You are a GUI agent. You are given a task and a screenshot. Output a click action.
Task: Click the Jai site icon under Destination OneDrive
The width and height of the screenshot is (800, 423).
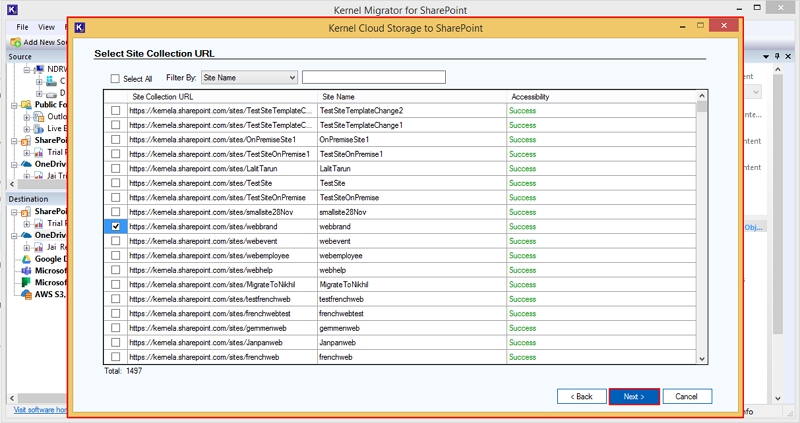pos(39,247)
